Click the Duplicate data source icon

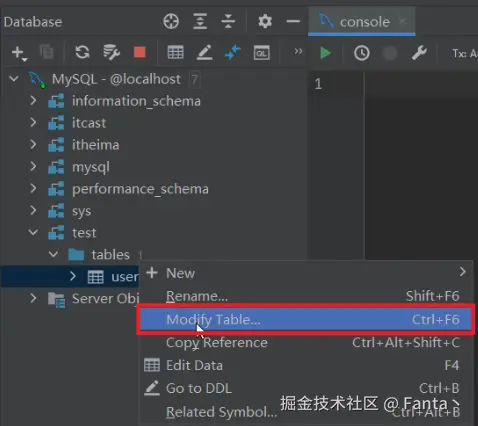click(46, 52)
